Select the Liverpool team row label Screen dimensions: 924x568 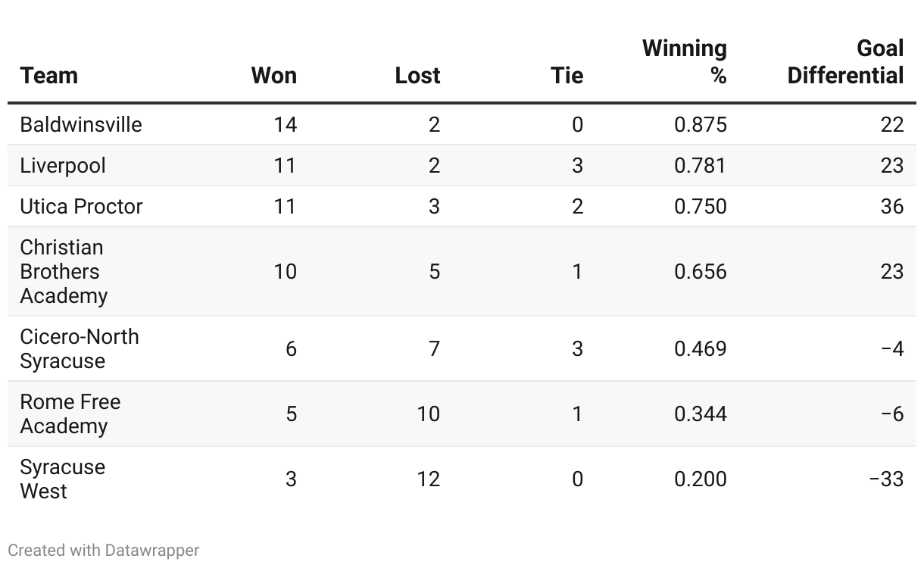pos(63,166)
